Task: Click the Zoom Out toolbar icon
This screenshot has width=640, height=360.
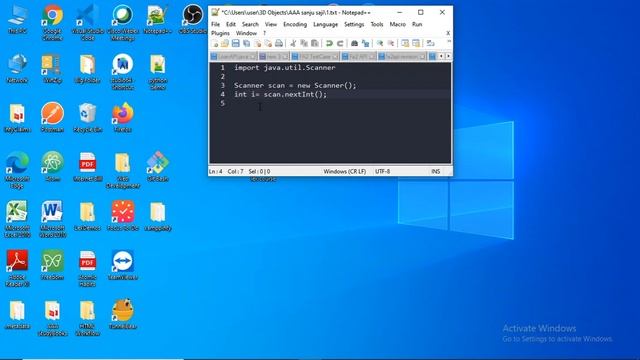Action: click(391, 43)
